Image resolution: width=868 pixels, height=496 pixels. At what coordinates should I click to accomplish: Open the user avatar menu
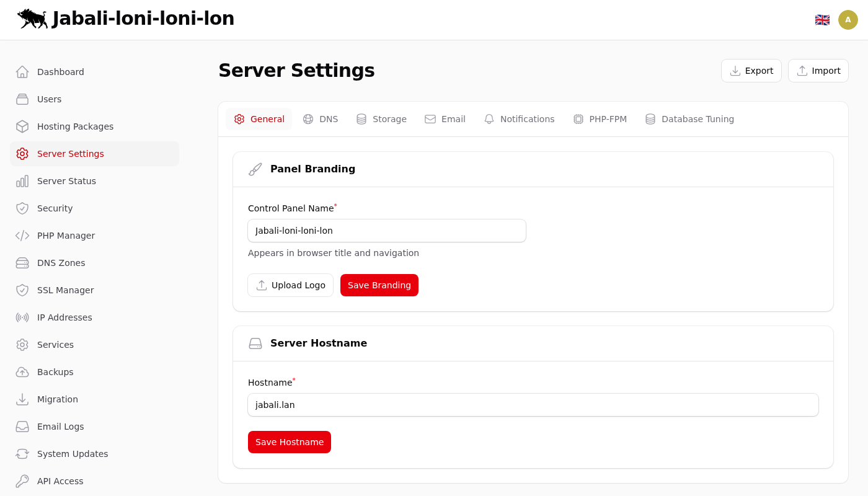coord(848,20)
